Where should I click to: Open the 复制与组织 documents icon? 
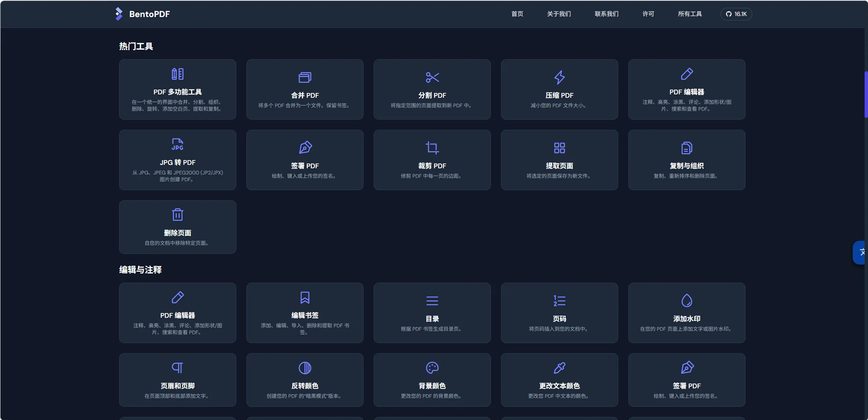point(687,148)
